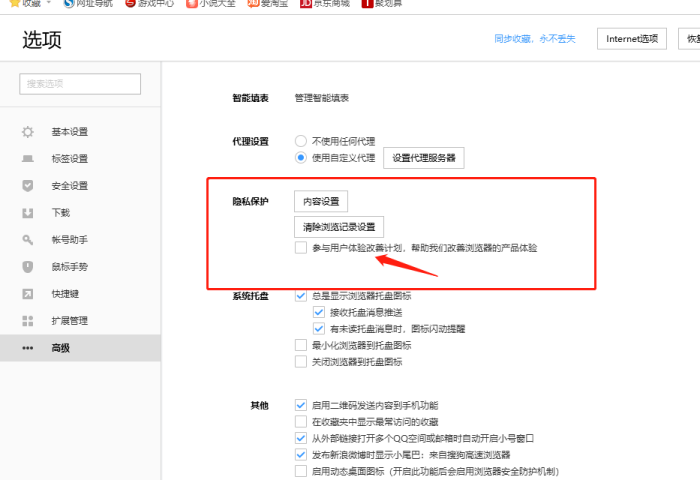Screen dimensions: 700x480
Task: Open 同步收藏，永不丢失 link
Action: [539, 39]
